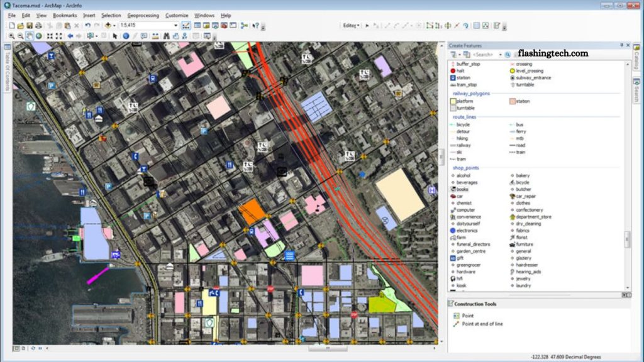The width and height of the screenshot is (644, 362).
Task: Pick the turntable polygon color swatch
Action: (453, 108)
